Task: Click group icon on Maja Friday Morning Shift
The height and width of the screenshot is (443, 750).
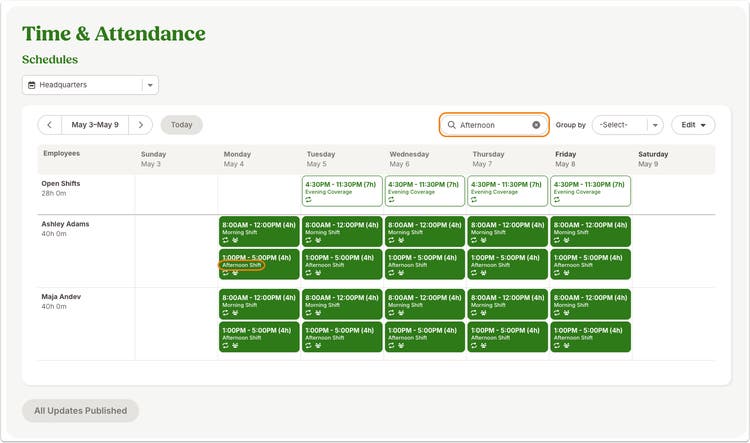Action: click(566, 313)
